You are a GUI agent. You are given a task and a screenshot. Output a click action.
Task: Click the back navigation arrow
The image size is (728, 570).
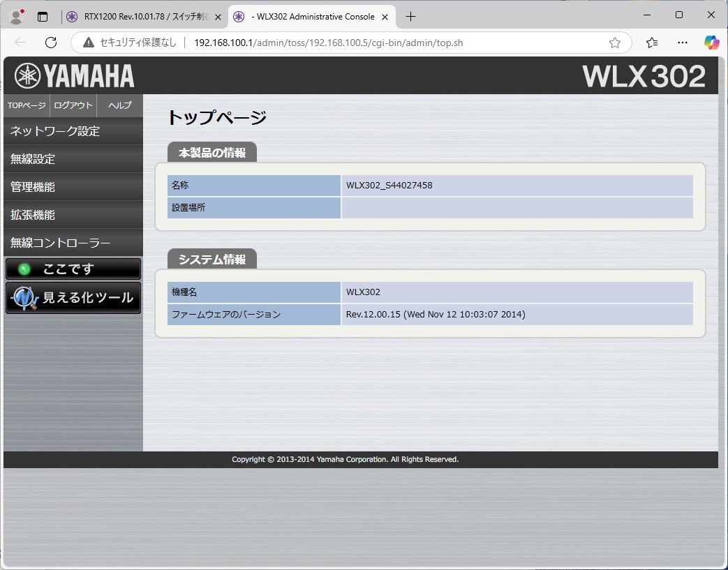click(x=20, y=43)
